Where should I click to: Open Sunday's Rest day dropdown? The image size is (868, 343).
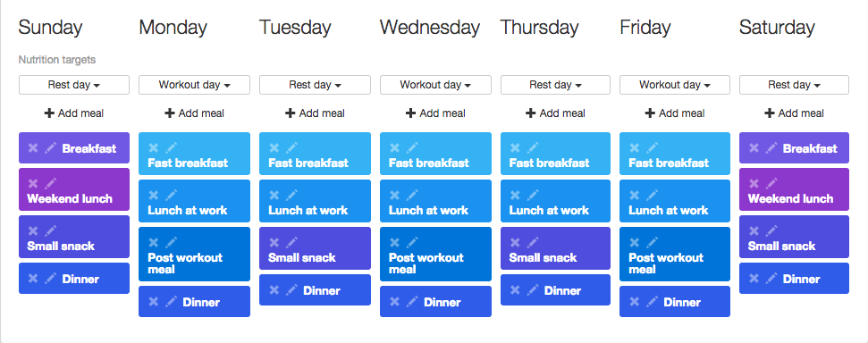pos(74,85)
